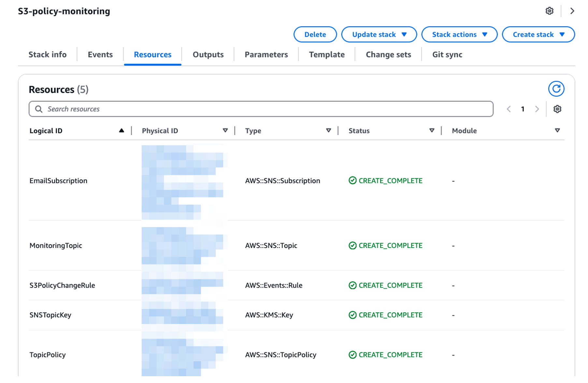Viewport: 588px width, 383px height.
Task: Click TopicPolicy logical ID
Action: (48, 355)
